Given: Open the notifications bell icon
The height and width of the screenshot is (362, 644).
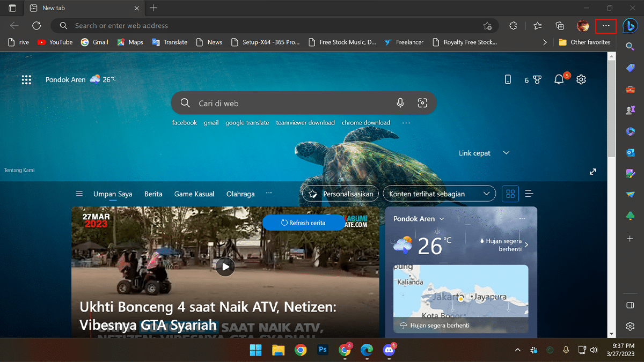Looking at the screenshot, I should click(559, 80).
